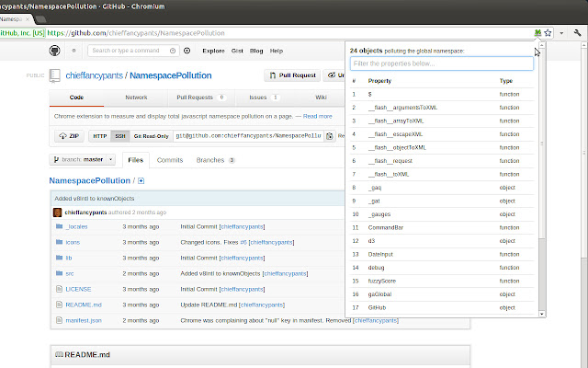Image resolution: width=588 pixels, height=368 pixels.
Task: Click the git clone URL field
Action: click(249, 136)
